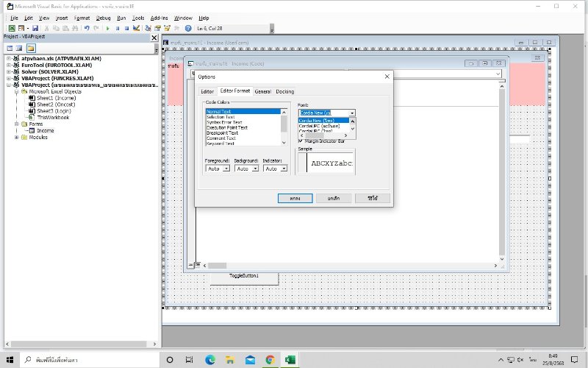Image resolution: width=588 pixels, height=368 pixels.
Task: Toggle the Margin Indicator Bar checkbox
Action: click(301, 141)
